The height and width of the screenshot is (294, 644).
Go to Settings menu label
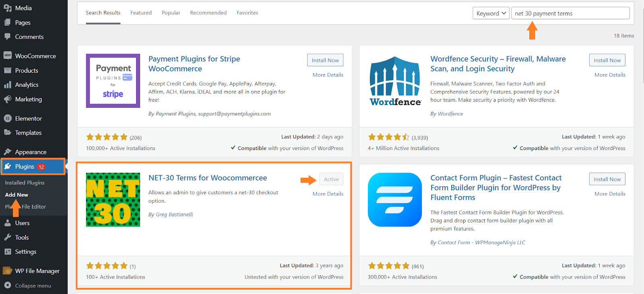point(26,252)
